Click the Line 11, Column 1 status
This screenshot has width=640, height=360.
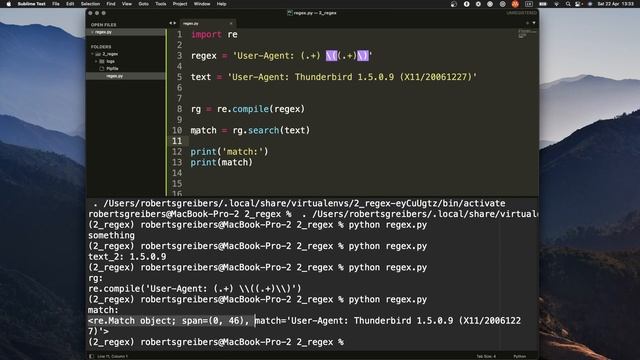coord(113,356)
